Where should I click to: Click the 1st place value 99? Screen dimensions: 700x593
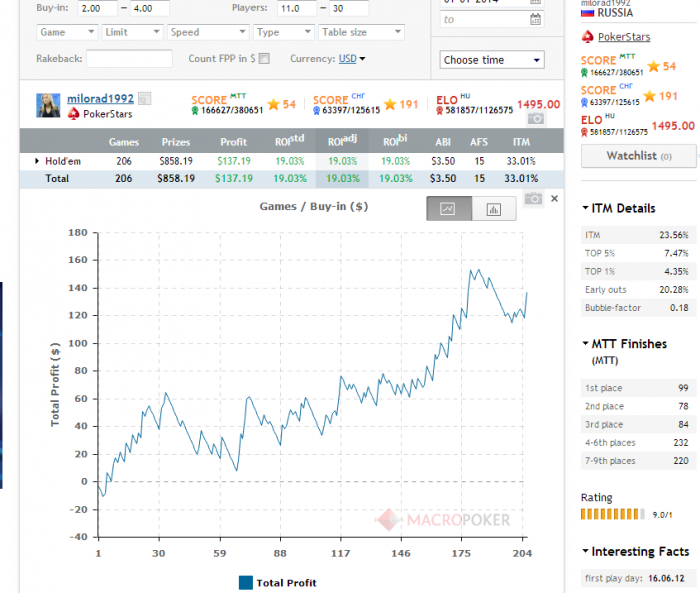[683, 388]
